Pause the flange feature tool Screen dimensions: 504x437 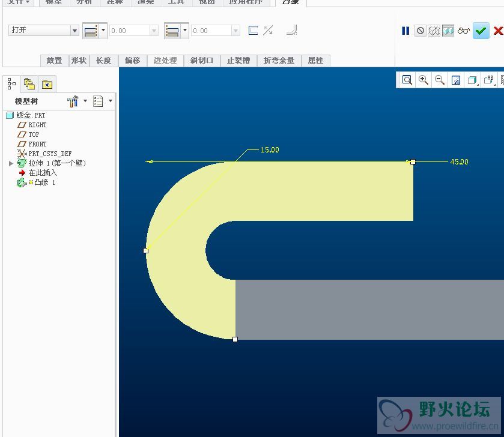[x=405, y=31]
